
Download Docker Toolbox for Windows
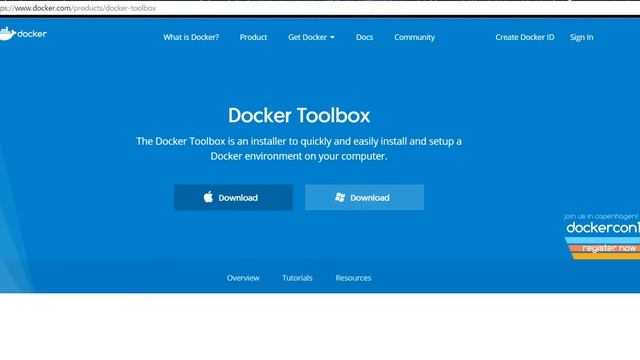point(364,198)
